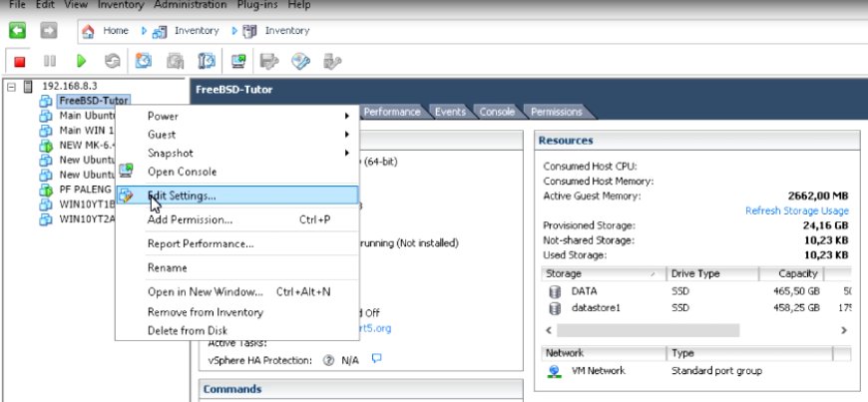
Task: Click the connect USB device toolbar icon
Action: tap(332, 61)
